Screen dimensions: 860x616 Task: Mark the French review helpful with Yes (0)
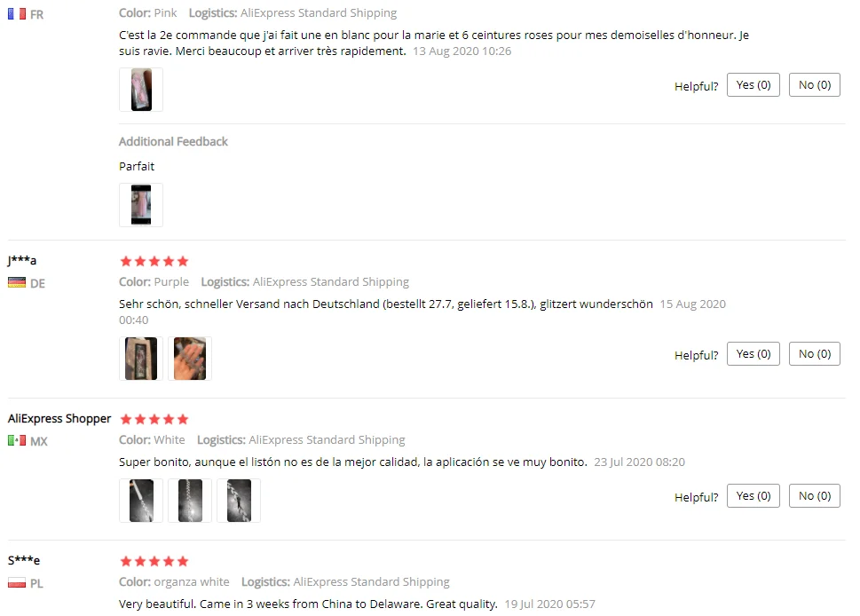pyautogui.click(x=753, y=85)
